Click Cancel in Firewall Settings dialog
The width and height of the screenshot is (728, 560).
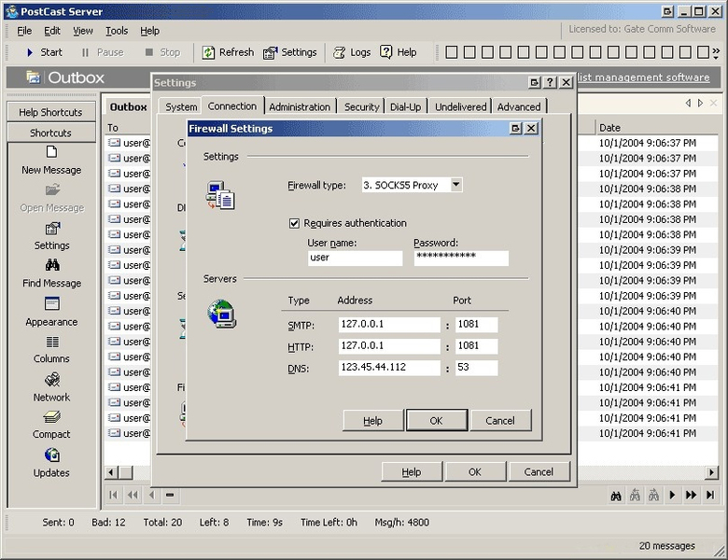(x=500, y=420)
